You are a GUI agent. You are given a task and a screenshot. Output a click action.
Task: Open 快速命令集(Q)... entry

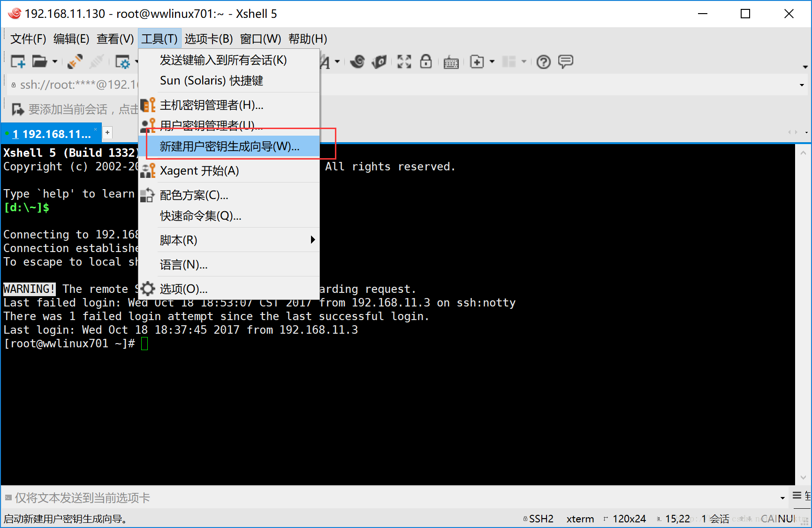coord(229,216)
